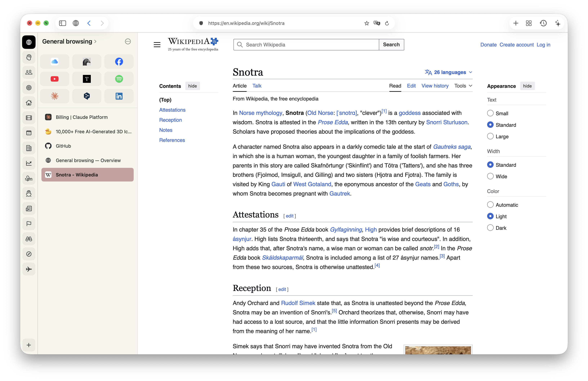Bookmark the page with the star icon
The image size is (588, 381).
(366, 23)
